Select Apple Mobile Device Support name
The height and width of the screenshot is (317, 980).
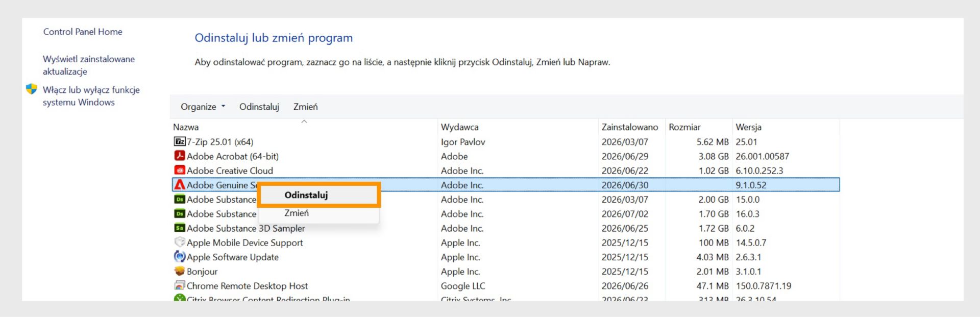(244, 242)
